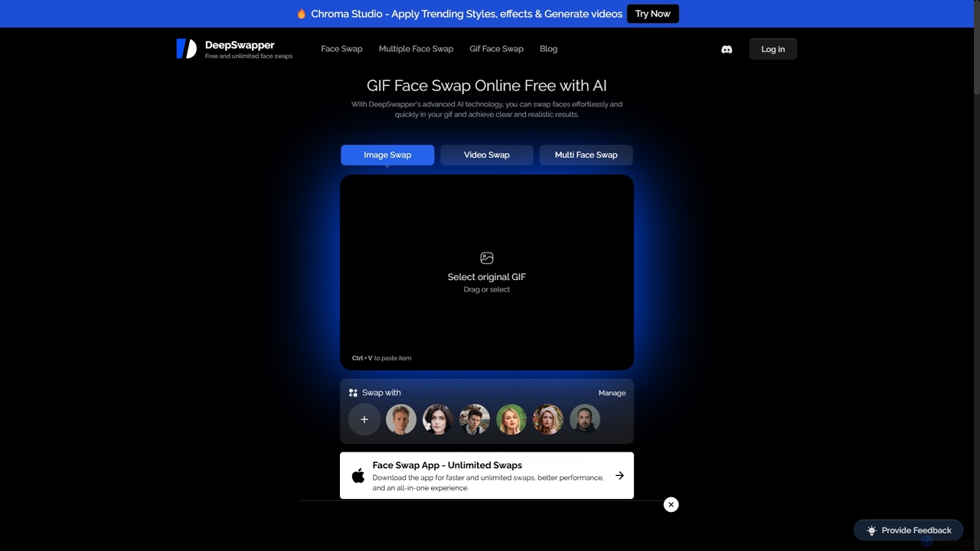Select the woman with headscarf avatar
The image size is (980, 551).
tap(548, 419)
